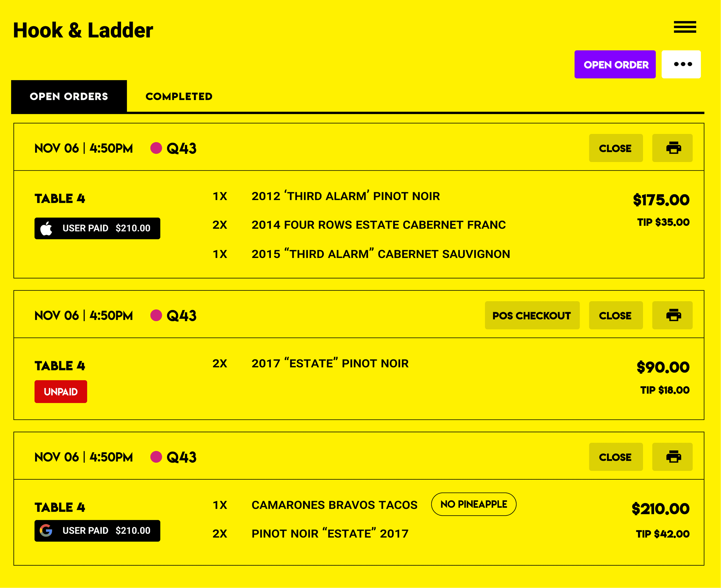Close the unpaid $90.00 order
Screen dimensions: 721x588
[616, 315]
